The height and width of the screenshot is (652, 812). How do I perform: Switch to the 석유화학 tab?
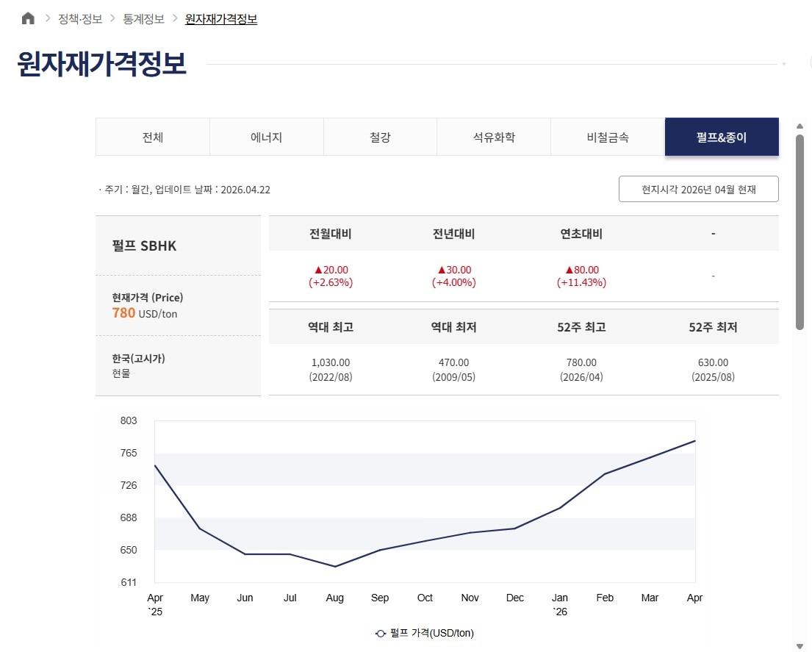point(494,137)
